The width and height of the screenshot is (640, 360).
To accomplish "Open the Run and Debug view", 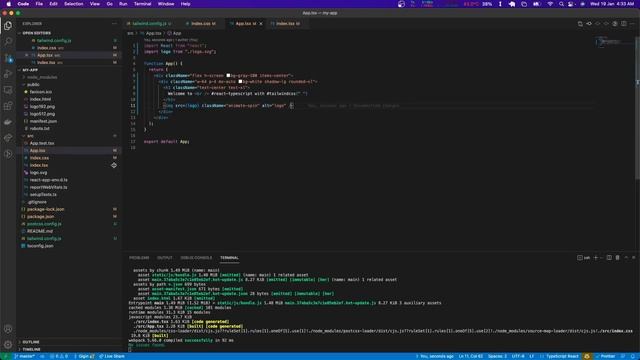I will point(8,74).
